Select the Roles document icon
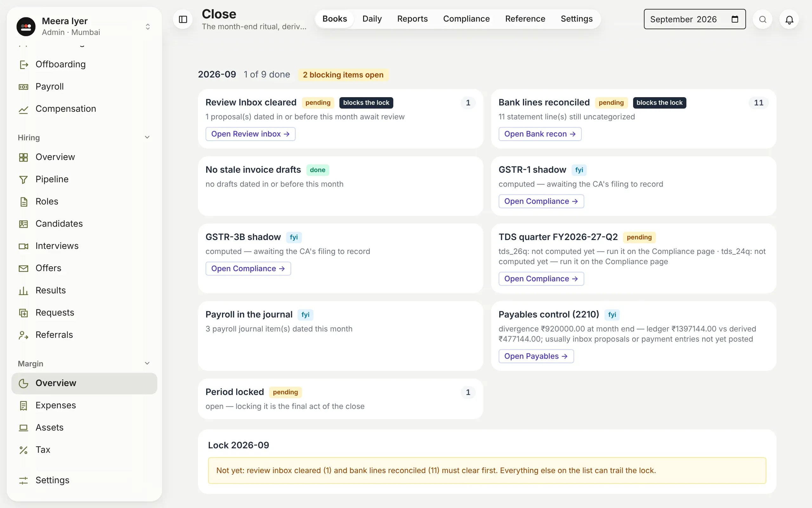This screenshot has height=508, width=812. pos(23,202)
